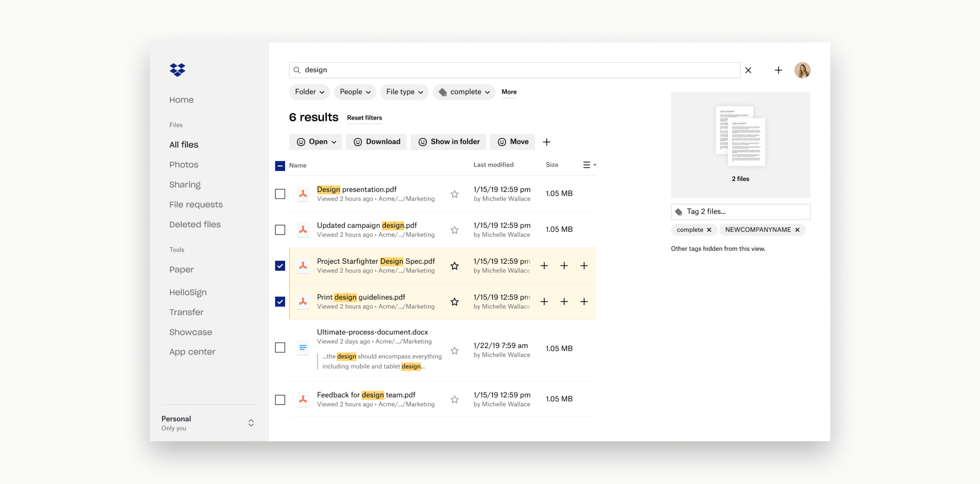Viewport: 980px width, 484px height.
Task: Star the Print design guidelines.pdf file
Action: pyautogui.click(x=454, y=302)
